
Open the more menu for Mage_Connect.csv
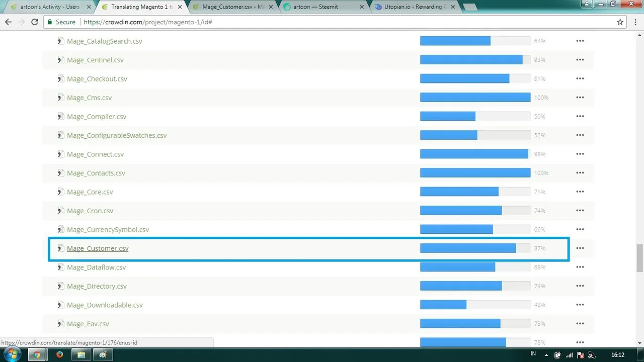[580, 154]
